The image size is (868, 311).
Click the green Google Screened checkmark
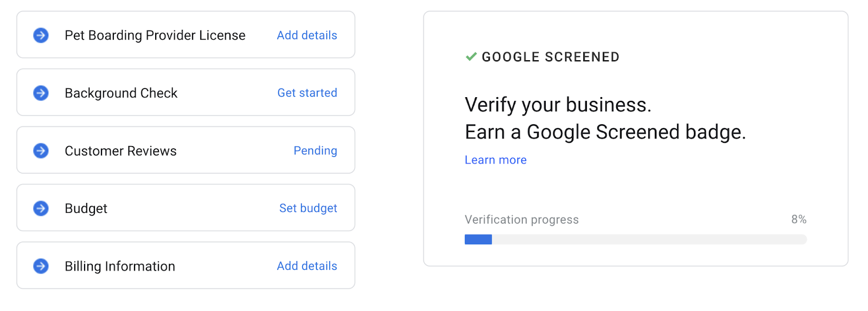471,56
